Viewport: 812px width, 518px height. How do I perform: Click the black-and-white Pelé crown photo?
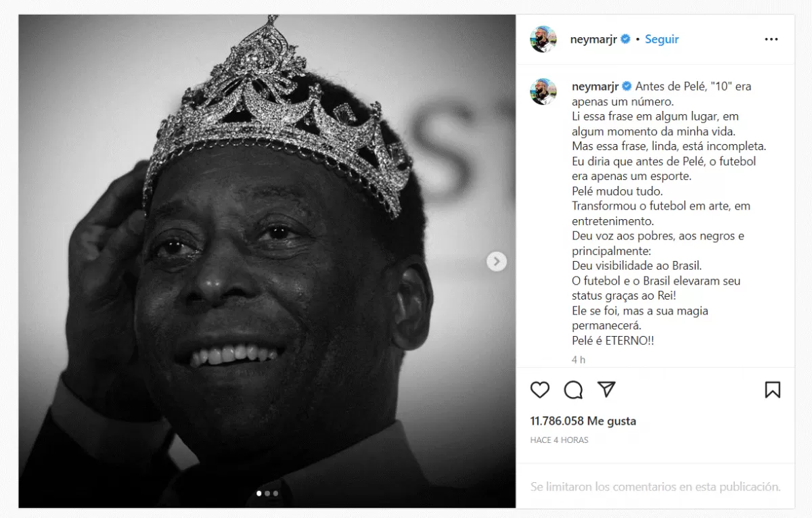(x=267, y=261)
